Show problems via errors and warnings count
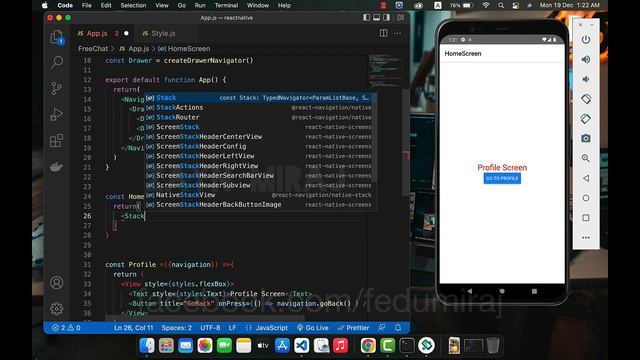Viewport: 640px width, 360px height. click(x=66, y=327)
